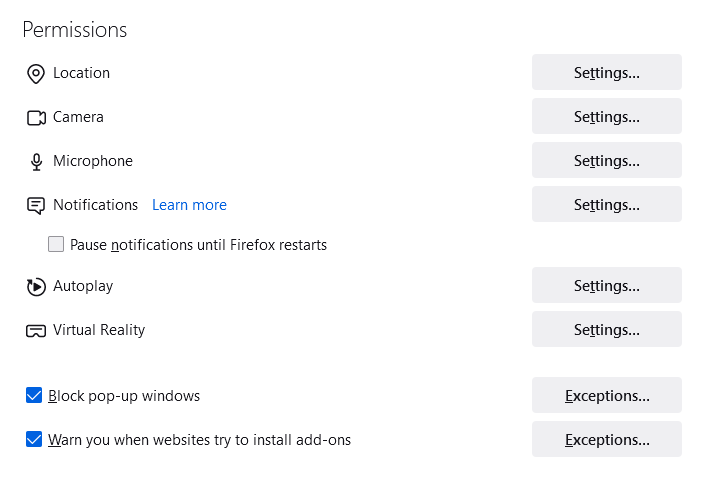Click the Location pin icon
Image resolution: width=702 pixels, height=502 pixels.
coord(36,74)
